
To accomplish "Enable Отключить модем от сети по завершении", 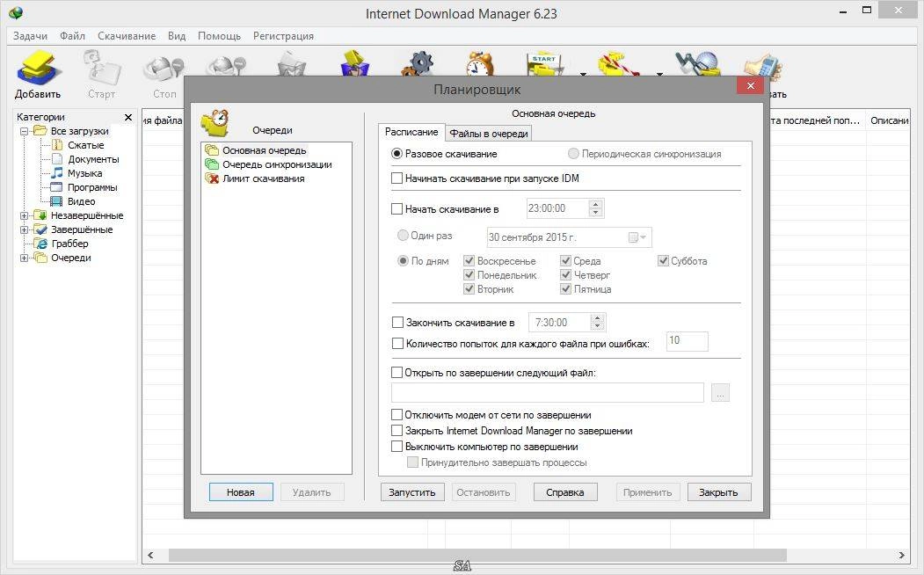I will click(397, 415).
